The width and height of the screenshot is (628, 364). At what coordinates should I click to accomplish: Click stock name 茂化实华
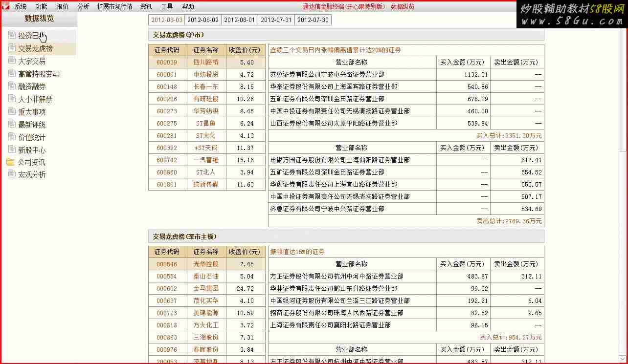[x=206, y=301]
